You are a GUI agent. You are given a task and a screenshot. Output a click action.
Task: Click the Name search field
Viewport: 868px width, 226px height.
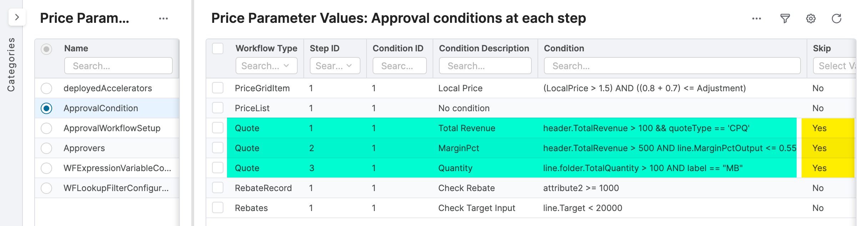[118, 66]
